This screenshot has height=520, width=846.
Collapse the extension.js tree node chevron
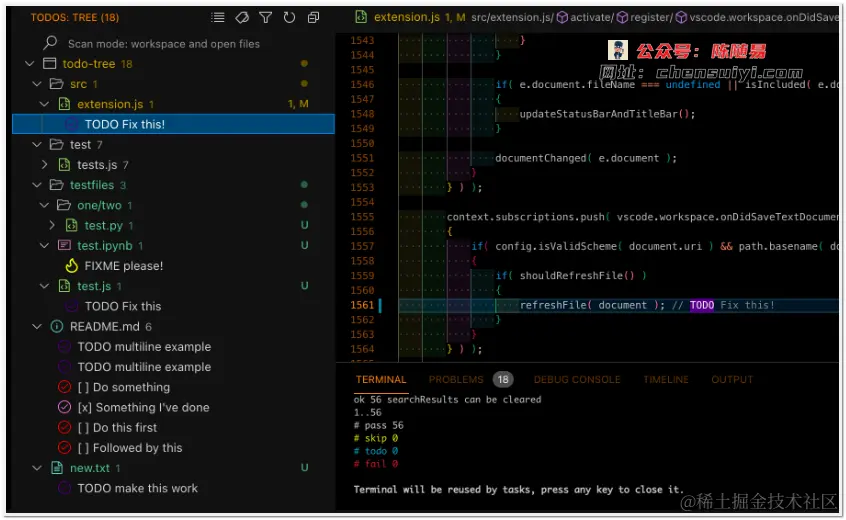click(x=45, y=104)
